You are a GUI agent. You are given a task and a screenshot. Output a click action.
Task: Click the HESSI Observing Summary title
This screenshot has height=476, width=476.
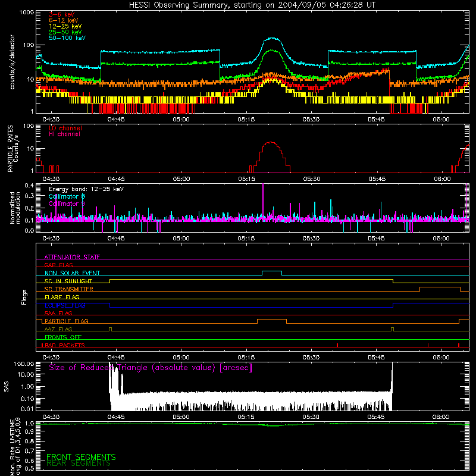252,5
